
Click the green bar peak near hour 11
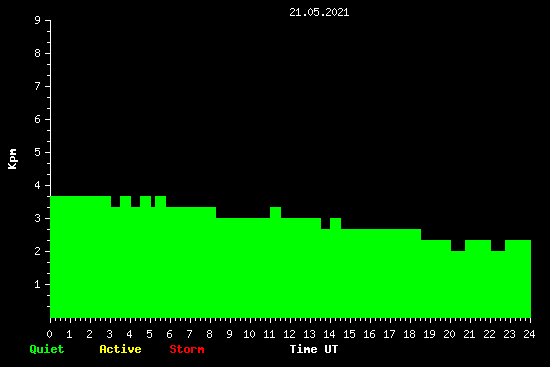pyautogui.click(x=275, y=212)
